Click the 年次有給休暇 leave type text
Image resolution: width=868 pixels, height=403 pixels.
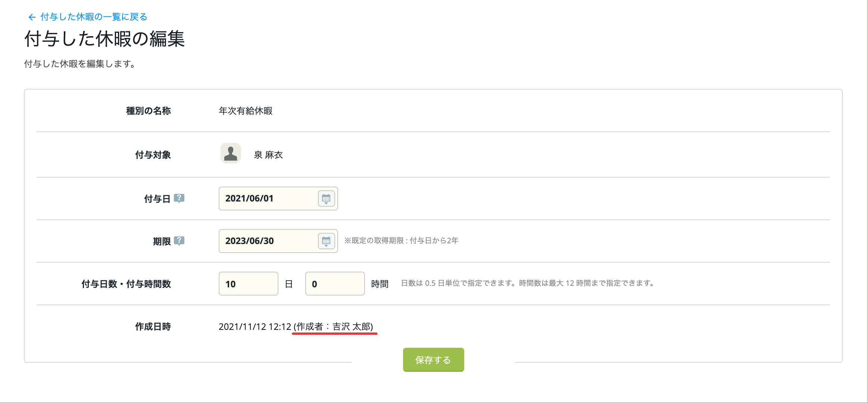click(246, 111)
